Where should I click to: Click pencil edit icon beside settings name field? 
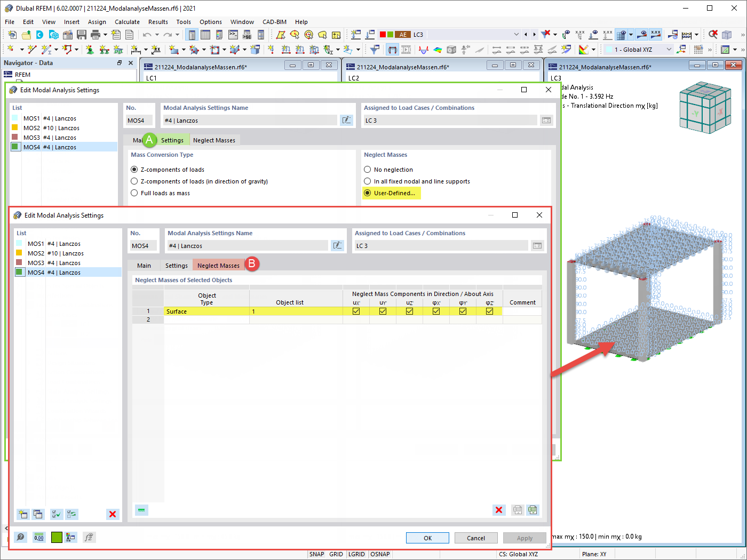coord(337,245)
